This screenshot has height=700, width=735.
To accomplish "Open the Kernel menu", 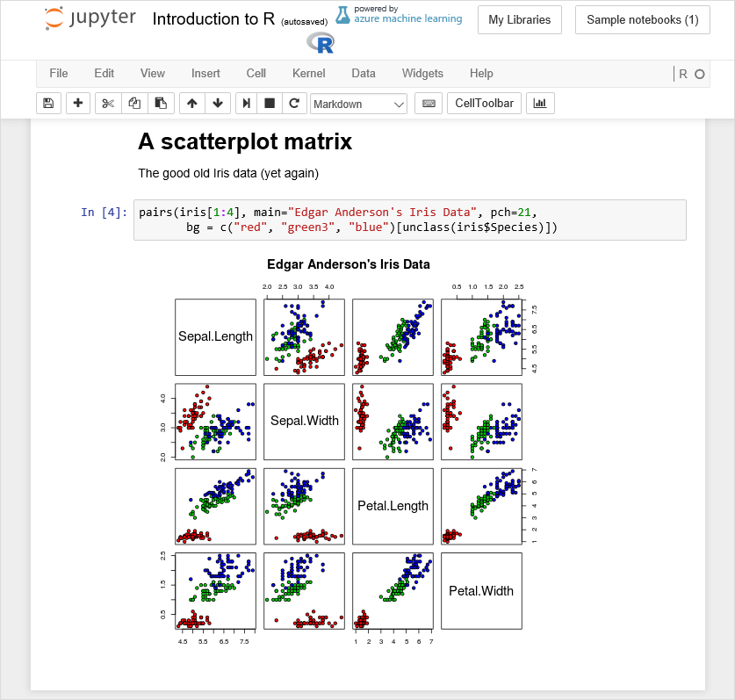I will (308, 74).
